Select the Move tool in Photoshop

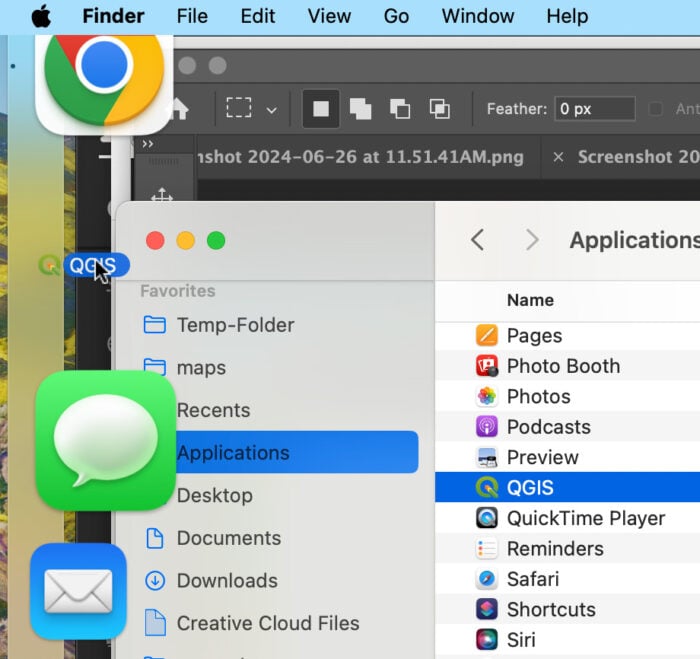coord(162,195)
